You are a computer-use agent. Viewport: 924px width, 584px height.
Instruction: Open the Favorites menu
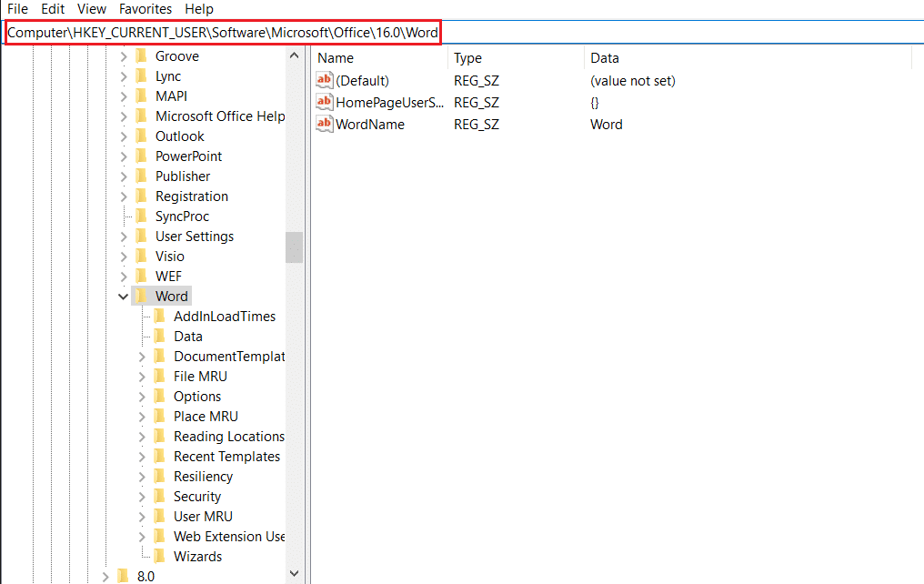pos(145,9)
